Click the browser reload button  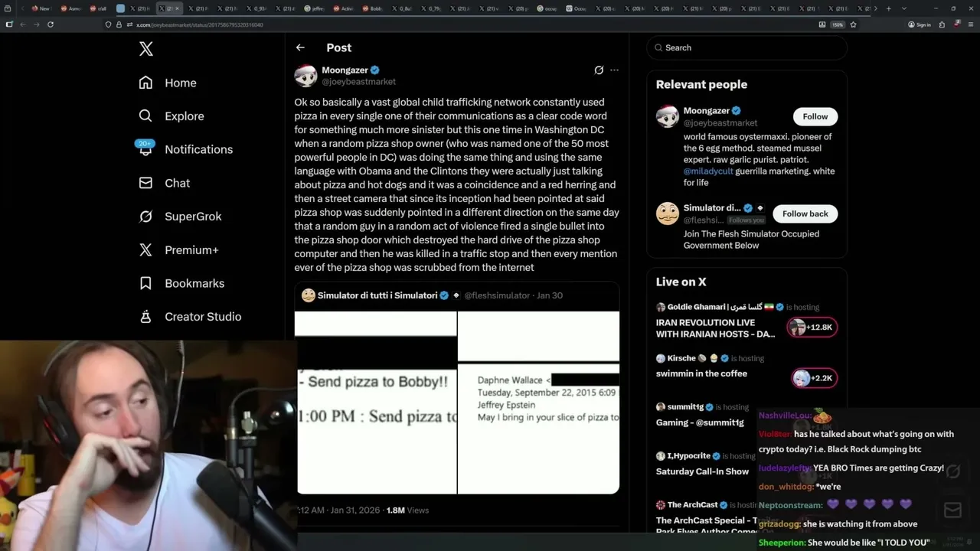coord(51,24)
